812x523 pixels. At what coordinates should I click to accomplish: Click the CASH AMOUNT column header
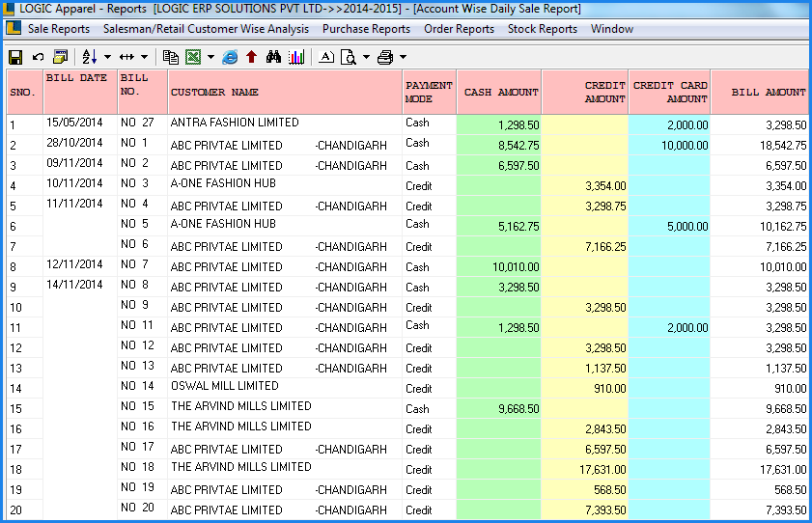point(499,92)
